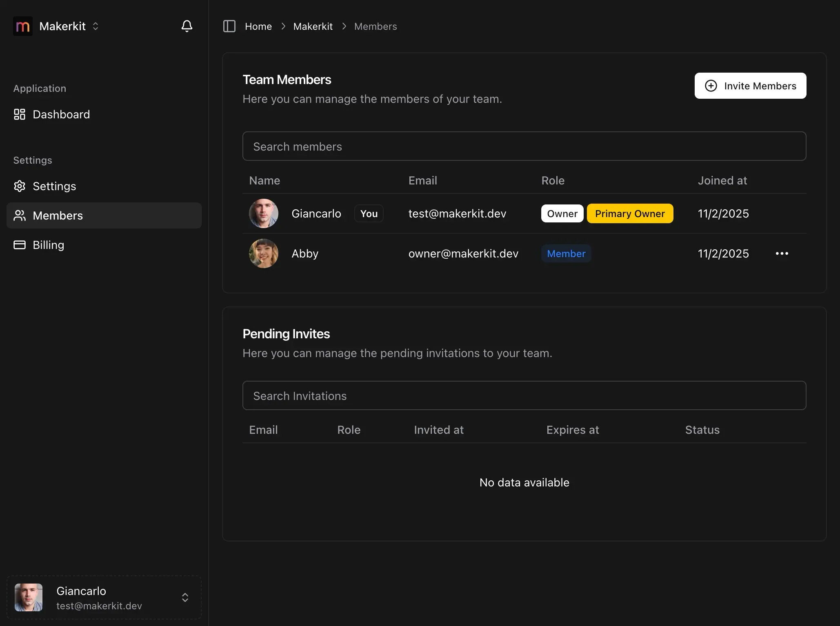
Task: Expand the Giancarlo account menu chevron
Action: pos(185,597)
